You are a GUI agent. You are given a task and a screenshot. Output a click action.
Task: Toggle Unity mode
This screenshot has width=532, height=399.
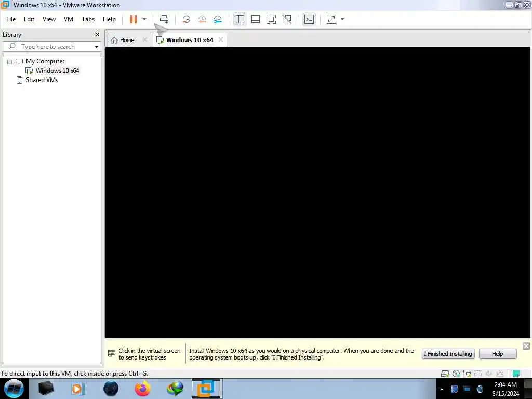coord(287,19)
